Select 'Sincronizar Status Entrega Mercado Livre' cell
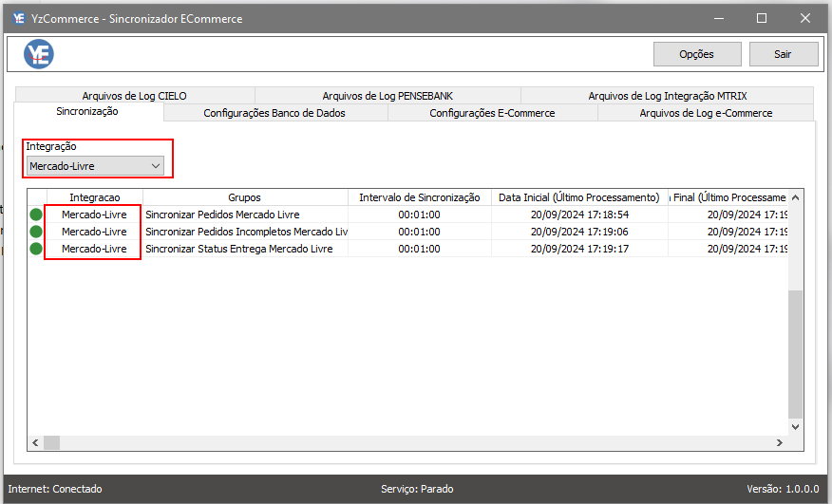 point(245,249)
